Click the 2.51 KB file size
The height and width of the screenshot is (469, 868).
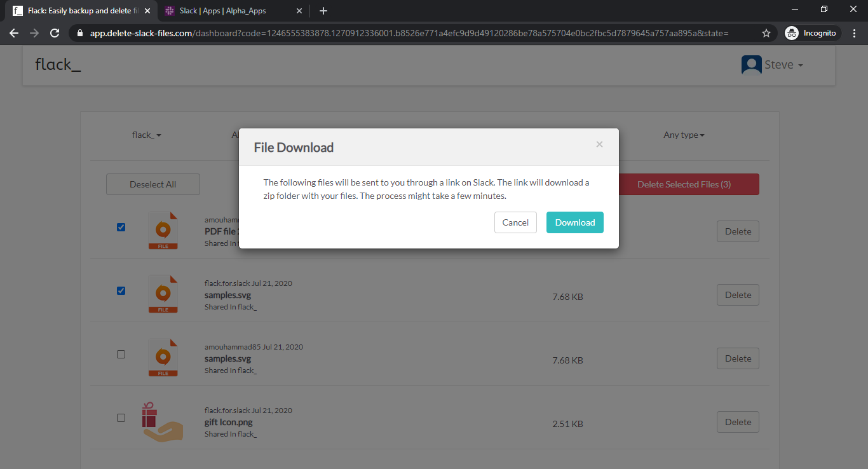pos(567,424)
